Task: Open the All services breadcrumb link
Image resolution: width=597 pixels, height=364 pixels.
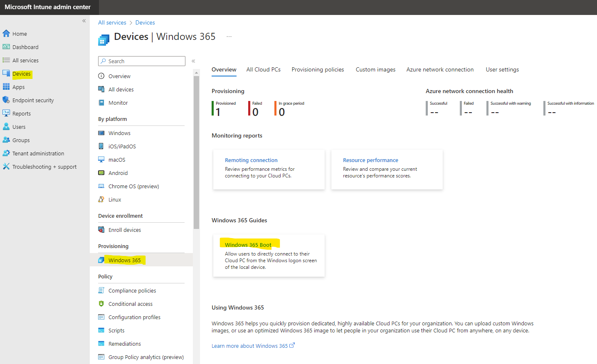Action: 112,22
